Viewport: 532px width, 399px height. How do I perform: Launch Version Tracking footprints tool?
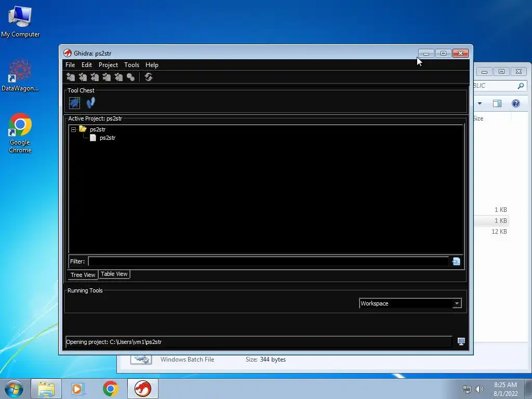(90, 103)
